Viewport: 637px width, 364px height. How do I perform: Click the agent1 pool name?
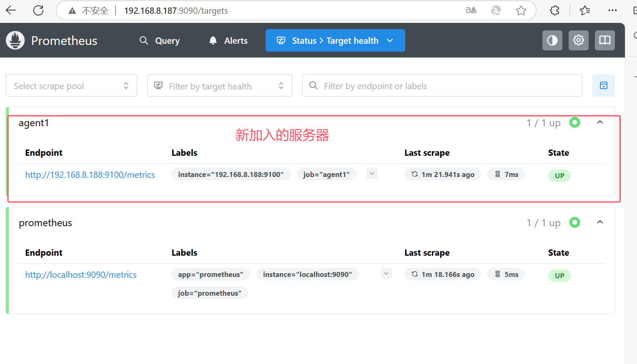[x=34, y=123]
